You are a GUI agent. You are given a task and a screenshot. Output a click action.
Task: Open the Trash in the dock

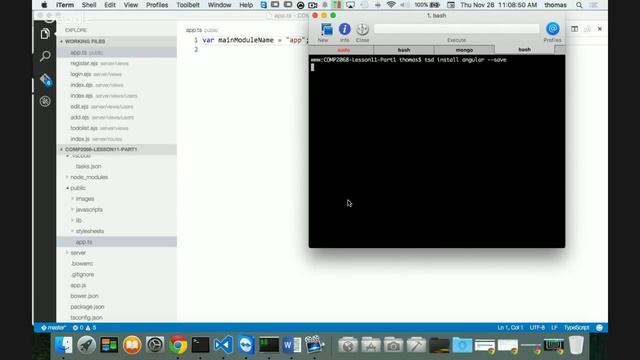point(576,345)
